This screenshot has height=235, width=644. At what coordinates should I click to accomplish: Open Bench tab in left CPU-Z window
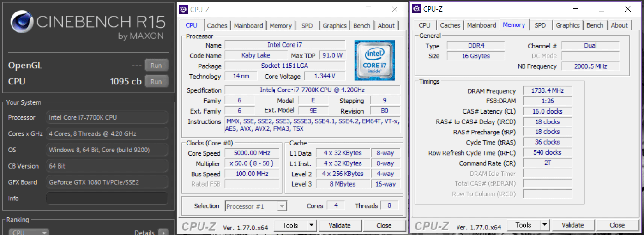pos(362,26)
